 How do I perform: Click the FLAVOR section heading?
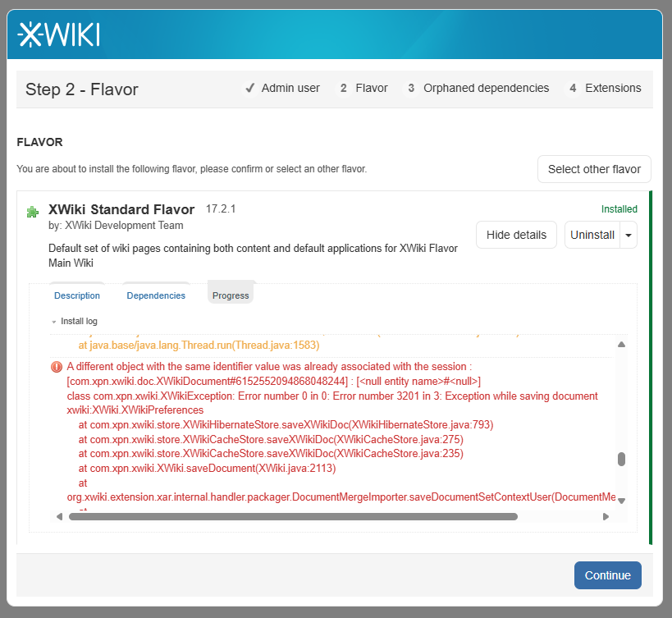coord(40,142)
